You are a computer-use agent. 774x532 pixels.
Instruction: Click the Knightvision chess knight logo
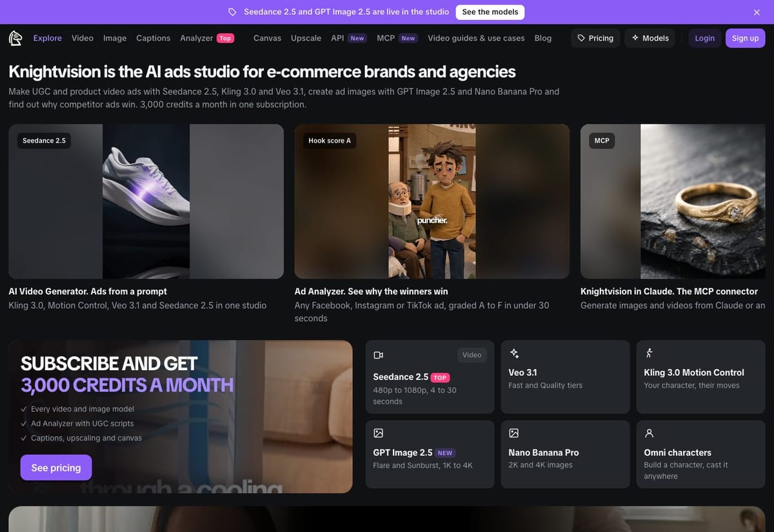[x=15, y=38]
